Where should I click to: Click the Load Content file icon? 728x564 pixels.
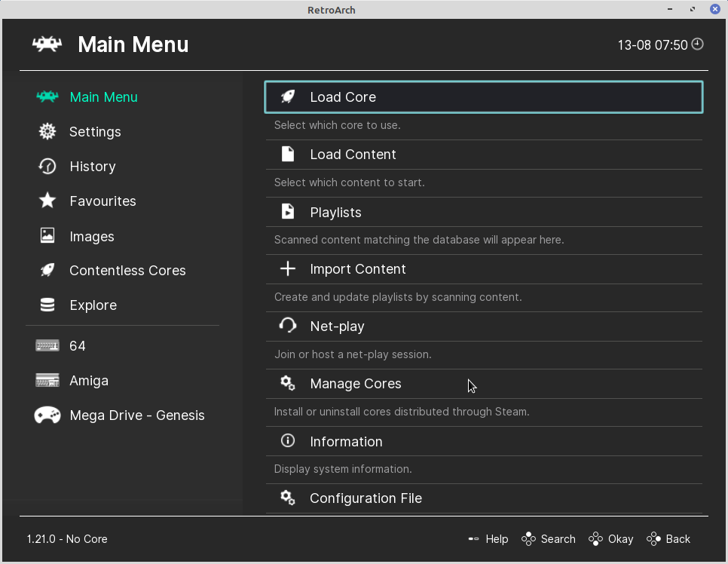(x=288, y=154)
